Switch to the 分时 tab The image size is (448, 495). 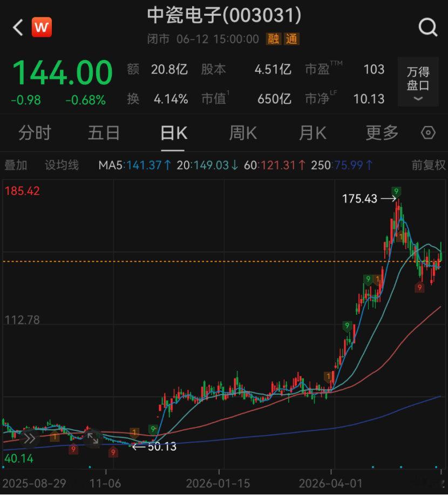[35, 133]
